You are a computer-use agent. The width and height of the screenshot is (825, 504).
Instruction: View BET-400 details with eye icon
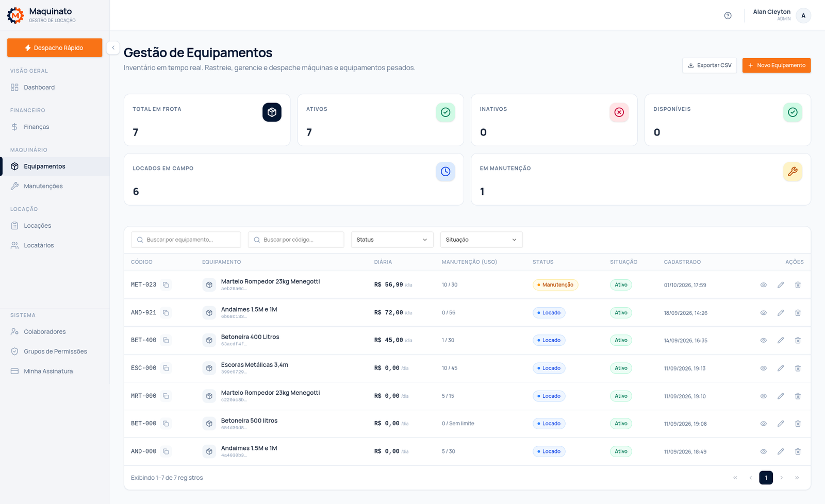[764, 340]
